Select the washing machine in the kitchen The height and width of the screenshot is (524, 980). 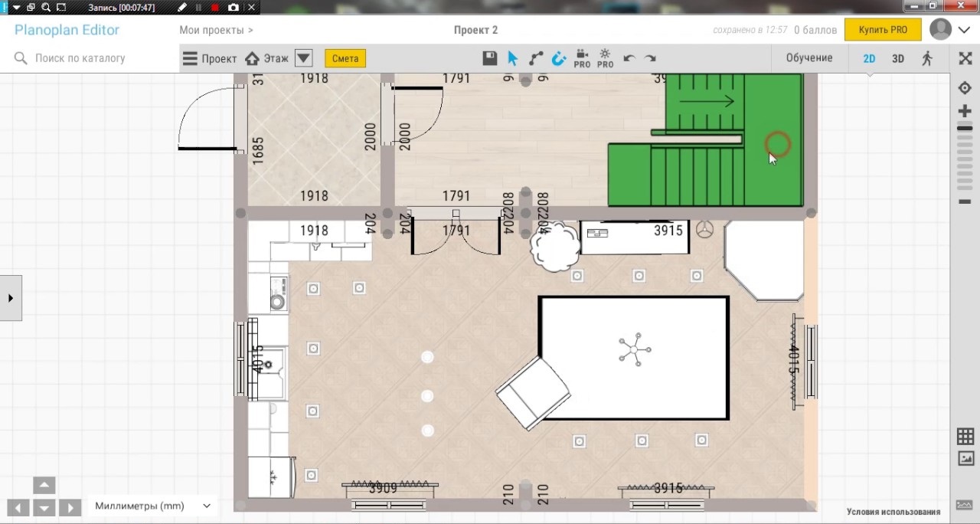(x=279, y=294)
